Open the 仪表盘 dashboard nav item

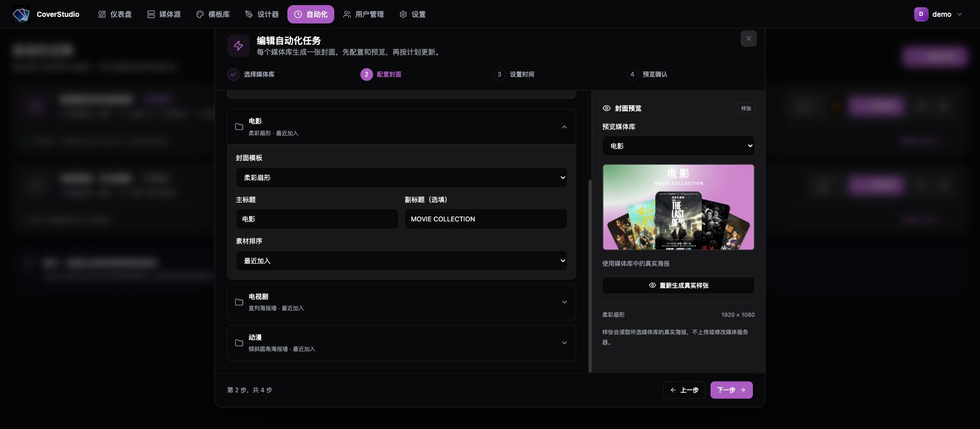pos(115,14)
